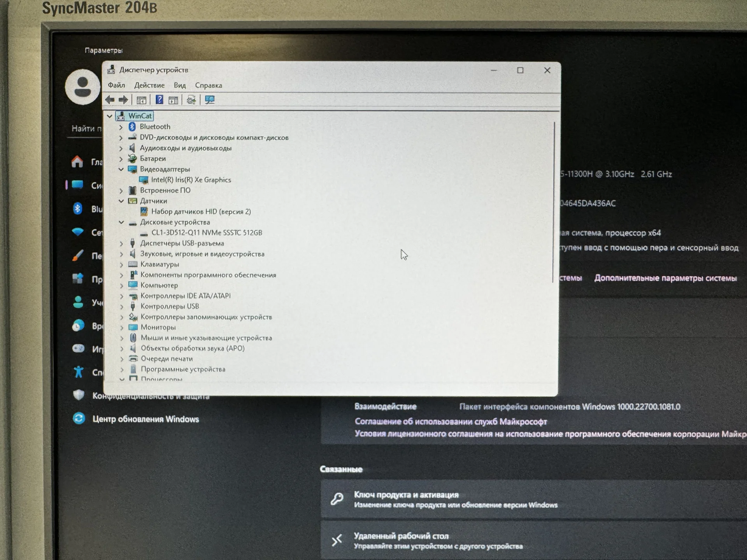Click the blue question-mark Help toolbar icon
Viewport: 747px width, 560px height.
(x=159, y=100)
